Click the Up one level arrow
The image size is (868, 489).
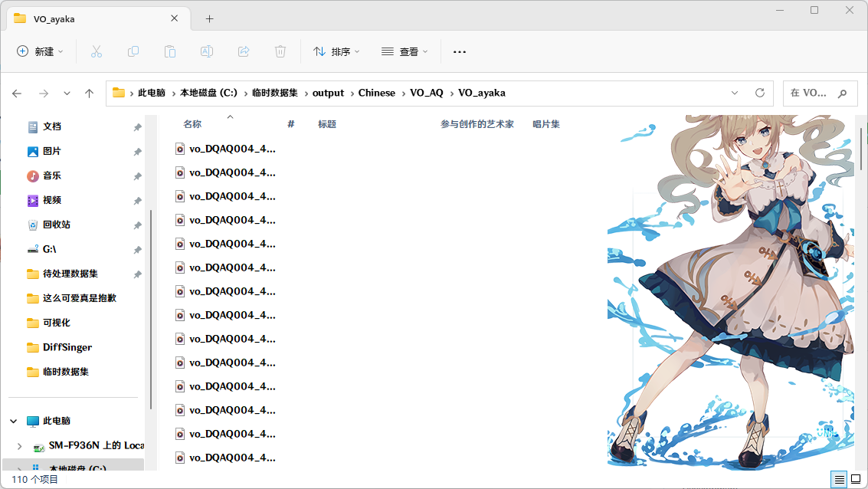pyautogui.click(x=89, y=93)
